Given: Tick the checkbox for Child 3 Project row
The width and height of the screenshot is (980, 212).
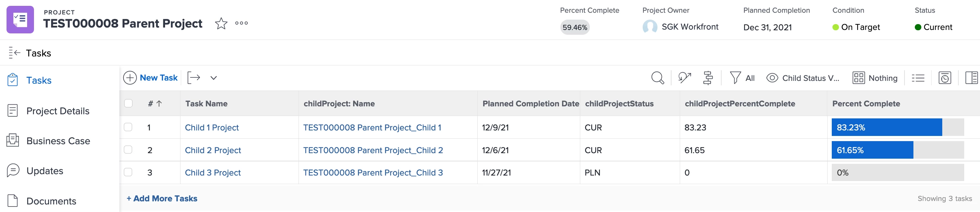Looking at the screenshot, I should tap(128, 172).
